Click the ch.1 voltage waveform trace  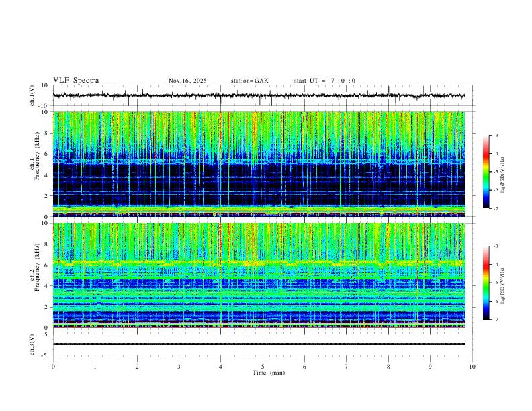point(259,95)
